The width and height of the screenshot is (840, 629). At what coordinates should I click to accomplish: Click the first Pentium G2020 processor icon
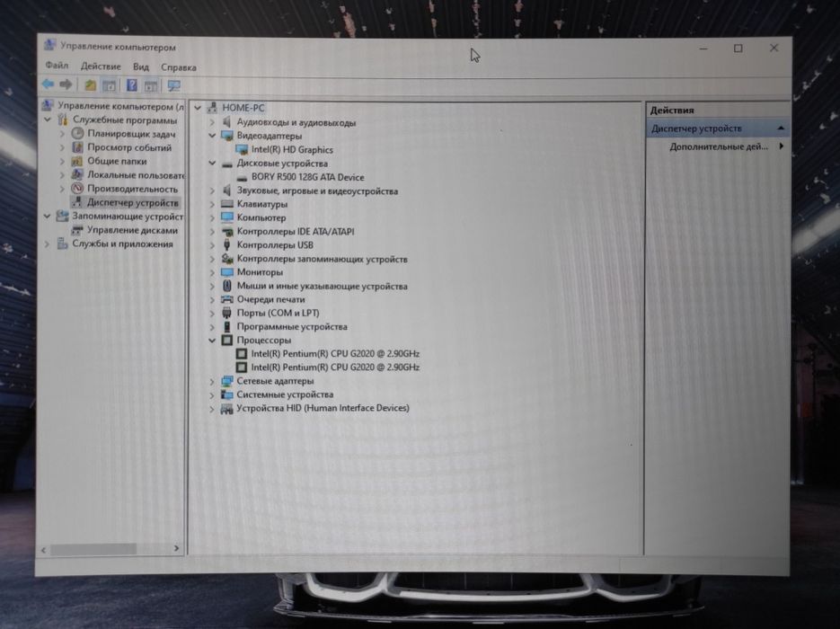(x=242, y=354)
